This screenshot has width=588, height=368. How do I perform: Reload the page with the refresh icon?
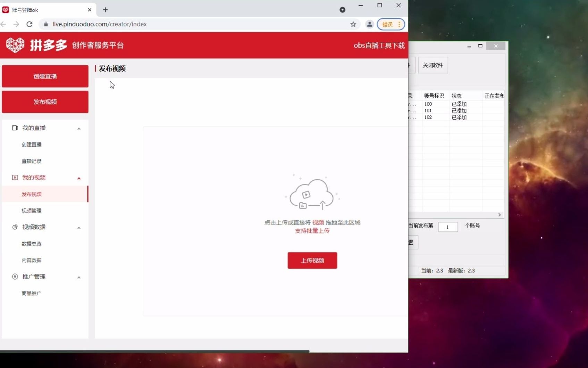[30, 24]
